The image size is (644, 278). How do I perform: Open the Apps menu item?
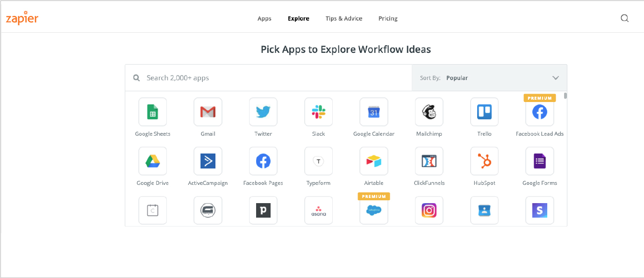[265, 19]
